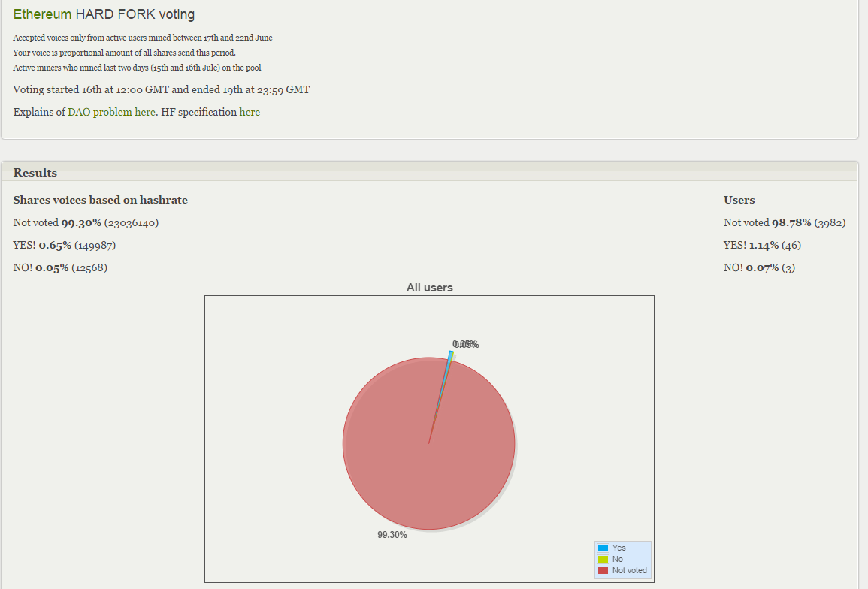Click the blue Yes legend swatch
Image resolution: width=868 pixels, height=589 pixels.
pyautogui.click(x=603, y=548)
